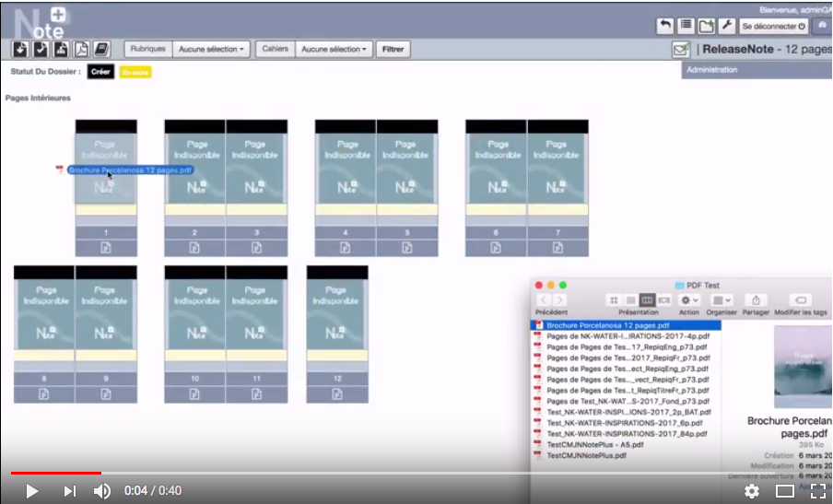Click the new folder icon in header

(x=706, y=26)
